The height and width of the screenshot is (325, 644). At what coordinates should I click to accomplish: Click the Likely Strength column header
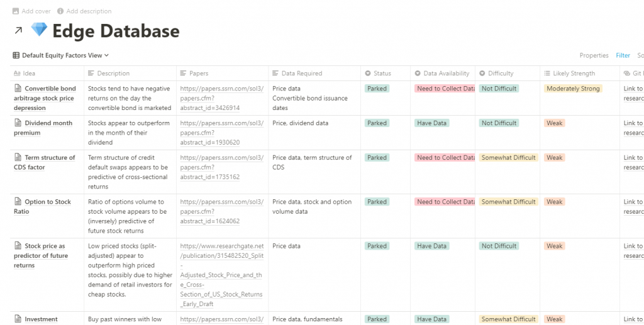pos(574,74)
